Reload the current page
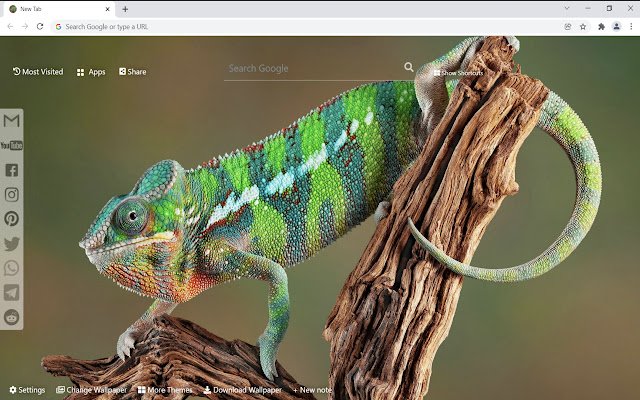 tap(40, 27)
